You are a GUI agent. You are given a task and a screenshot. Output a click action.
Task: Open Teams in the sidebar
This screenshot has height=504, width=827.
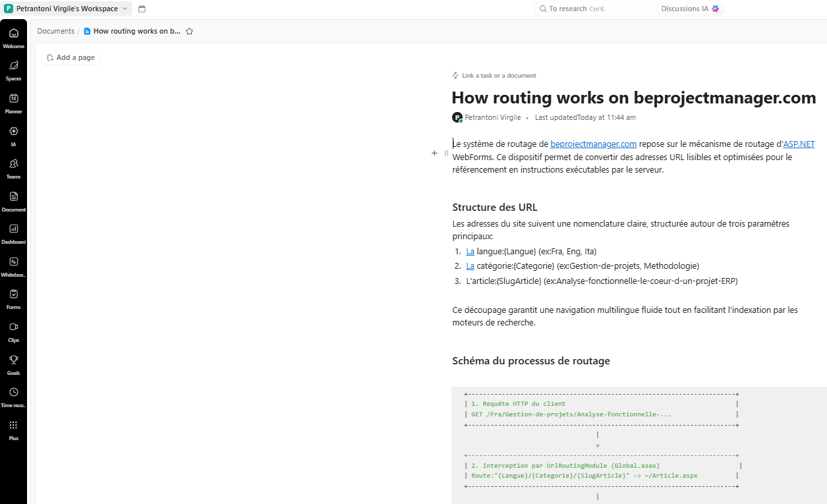point(13,163)
